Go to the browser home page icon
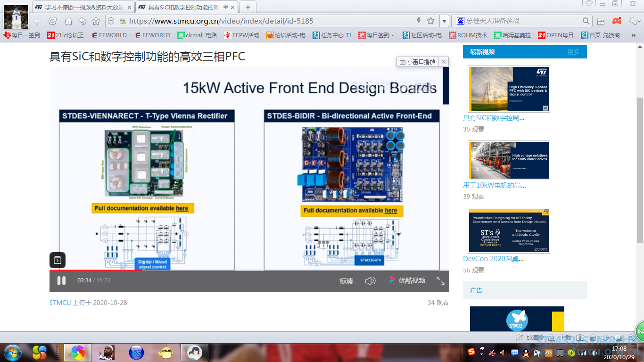 point(68,21)
